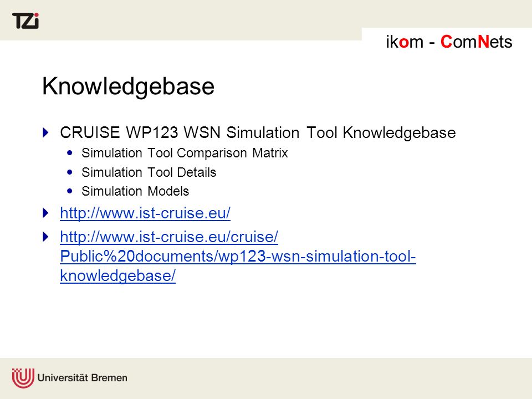Select the 'ikom - ComNets' header text
532x399 pixels.
point(449,42)
